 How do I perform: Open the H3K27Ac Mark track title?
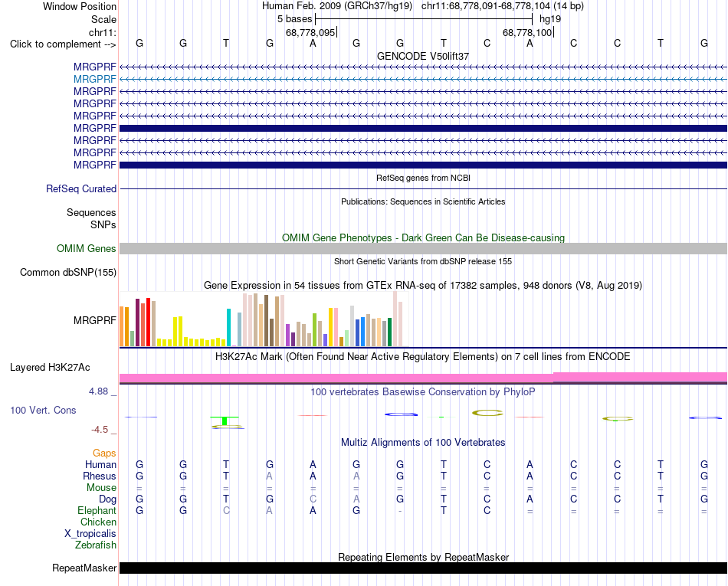(423, 357)
